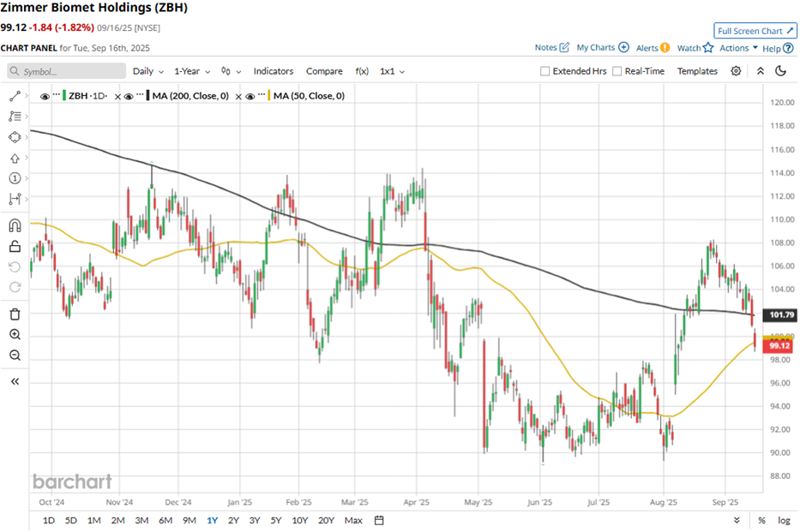Viewport: 806px width, 532px height.
Task: Open Full Screen Chart
Action: pyautogui.click(x=755, y=31)
